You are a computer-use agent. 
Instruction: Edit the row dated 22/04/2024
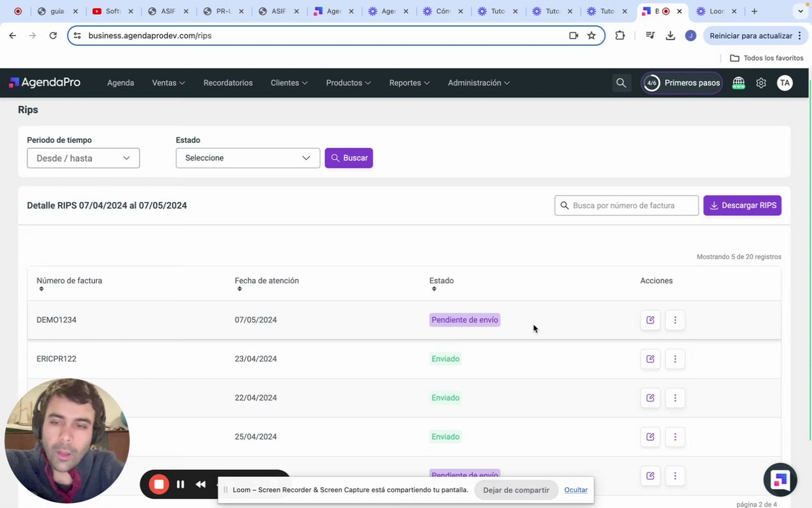coord(650,398)
